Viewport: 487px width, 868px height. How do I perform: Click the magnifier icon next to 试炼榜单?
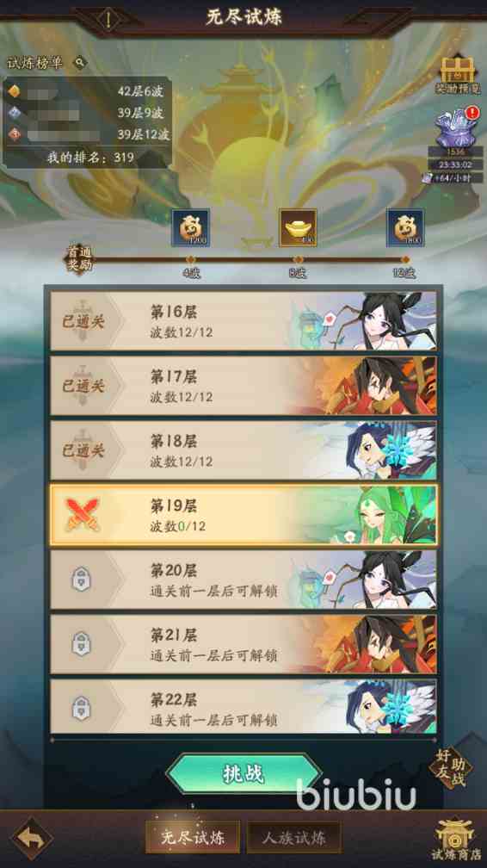[x=80, y=62]
